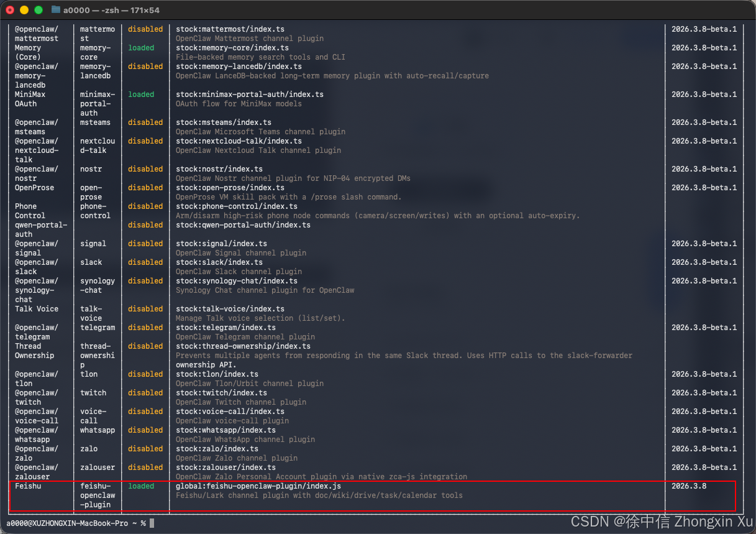The height and width of the screenshot is (534, 756).
Task: Click the 'Feishu' plugin name
Action: 28,486
